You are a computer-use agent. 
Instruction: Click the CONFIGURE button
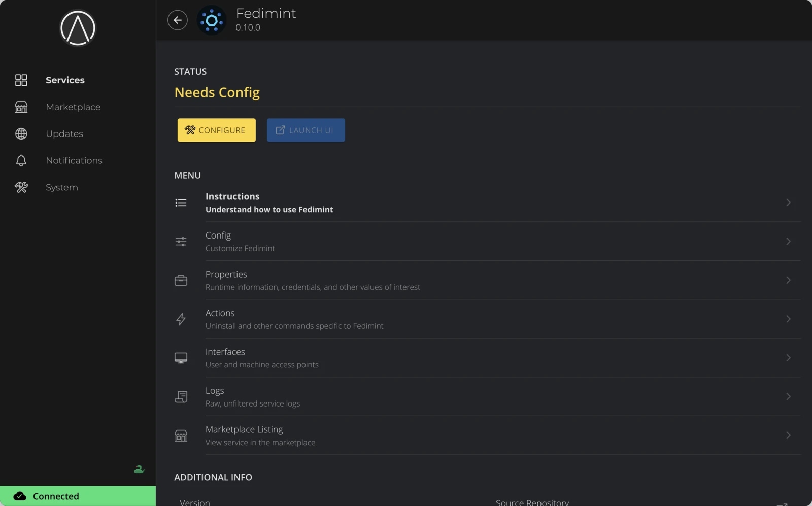coord(216,130)
